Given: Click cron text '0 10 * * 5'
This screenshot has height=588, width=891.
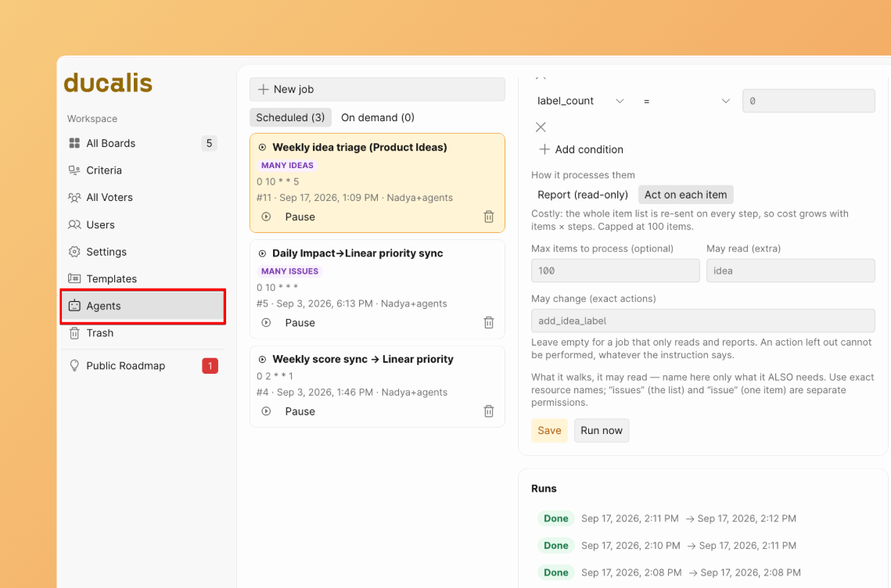Looking at the screenshot, I should click(x=278, y=182).
